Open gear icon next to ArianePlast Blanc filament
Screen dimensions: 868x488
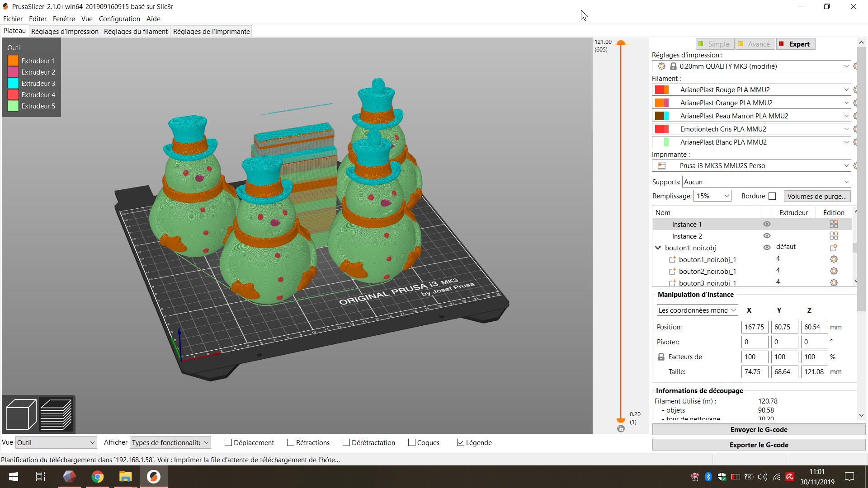[856, 142]
